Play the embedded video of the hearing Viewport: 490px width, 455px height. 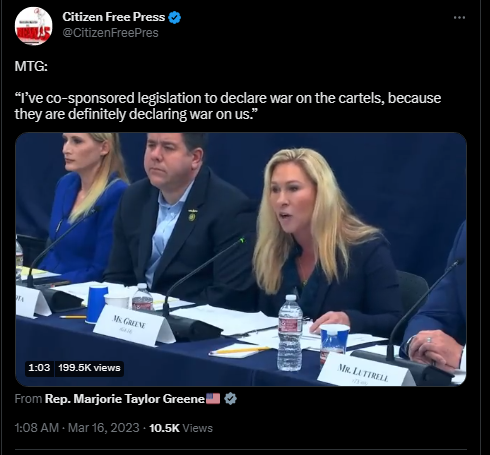click(x=241, y=259)
